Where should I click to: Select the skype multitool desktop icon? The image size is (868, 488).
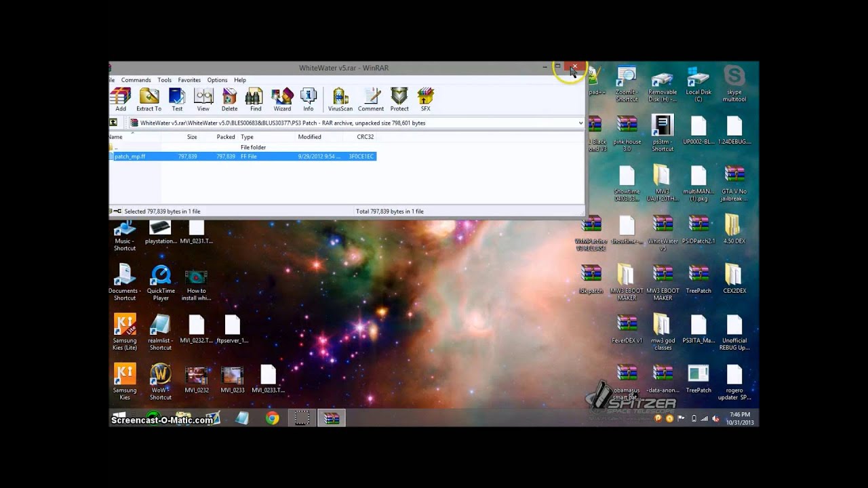tap(734, 84)
